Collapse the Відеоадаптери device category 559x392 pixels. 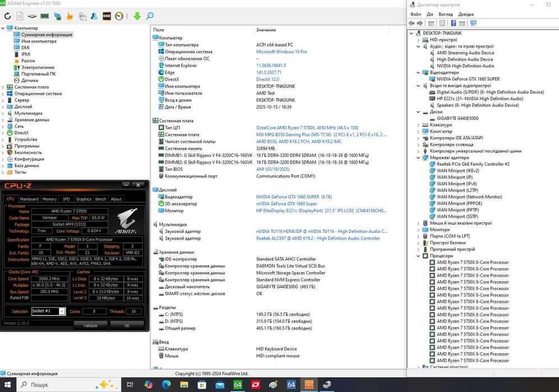418,73
